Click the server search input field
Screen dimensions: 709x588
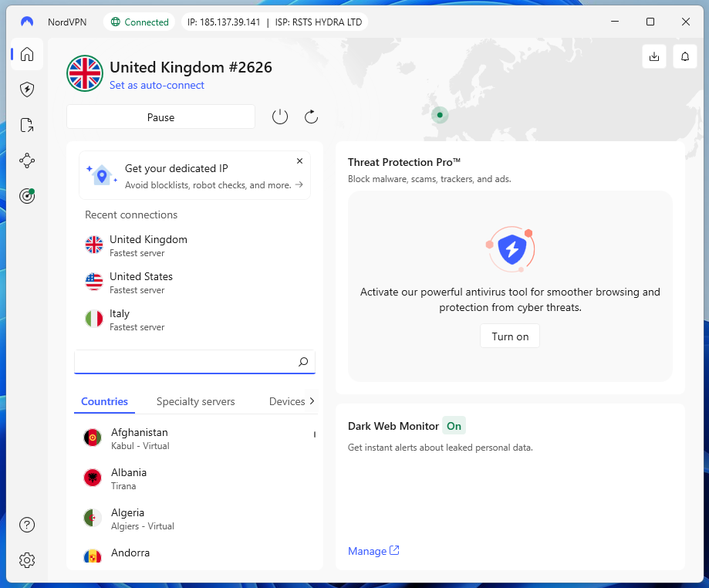coord(194,362)
